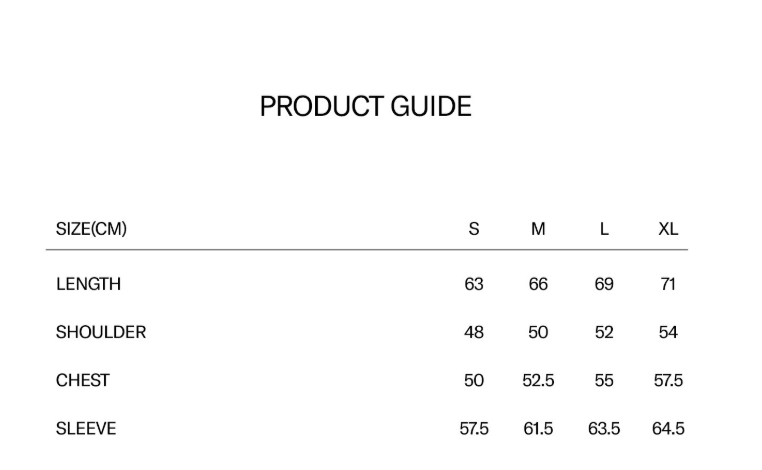Click the M size column header

[538, 229]
